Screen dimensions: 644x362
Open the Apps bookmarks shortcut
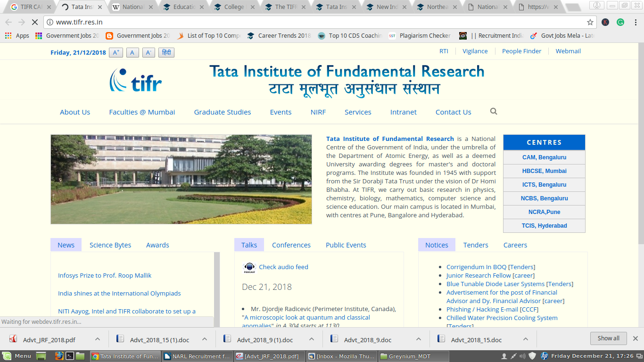tap(17, 35)
